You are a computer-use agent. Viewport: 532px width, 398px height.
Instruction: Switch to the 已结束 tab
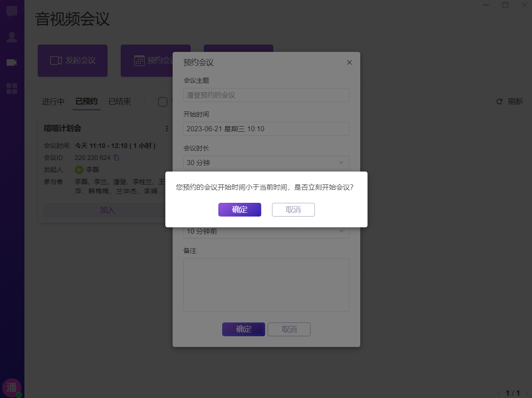click(x=120, y=102)
